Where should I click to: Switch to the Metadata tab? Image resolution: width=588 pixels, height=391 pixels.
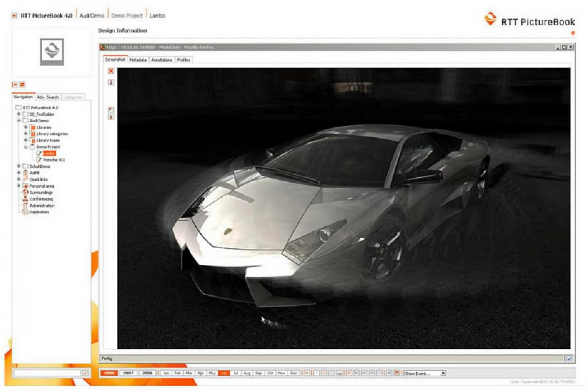(138, 60)
